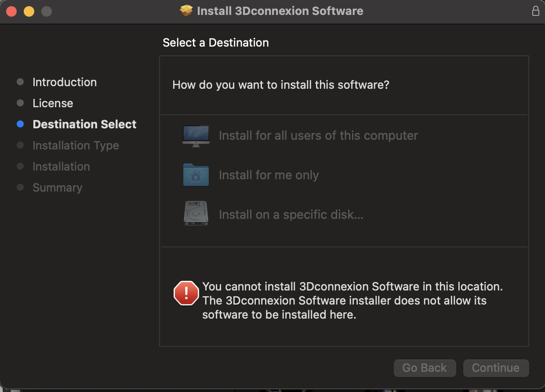545x392 pixels.
Task: Click the Summary step in sidebar
Action: (x=58, y=188)
